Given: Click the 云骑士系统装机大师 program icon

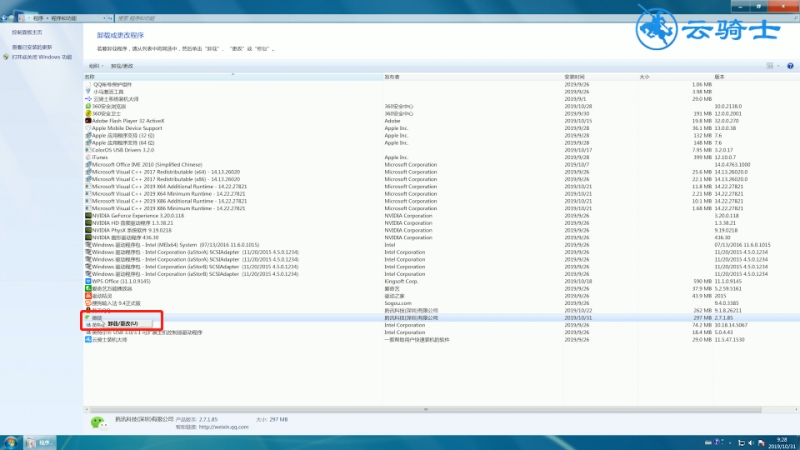Looking at the screenshot, I should coord(88,99).
